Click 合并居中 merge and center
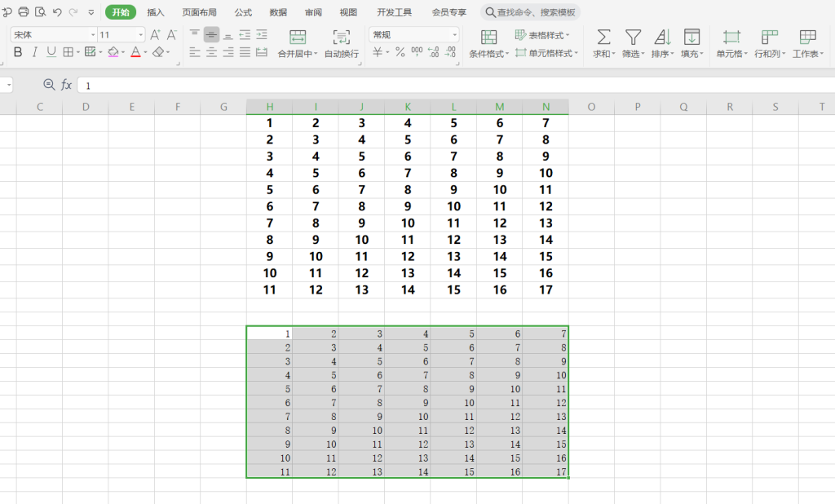Screen dimensions: 835x504 click(x=297, y=44)
